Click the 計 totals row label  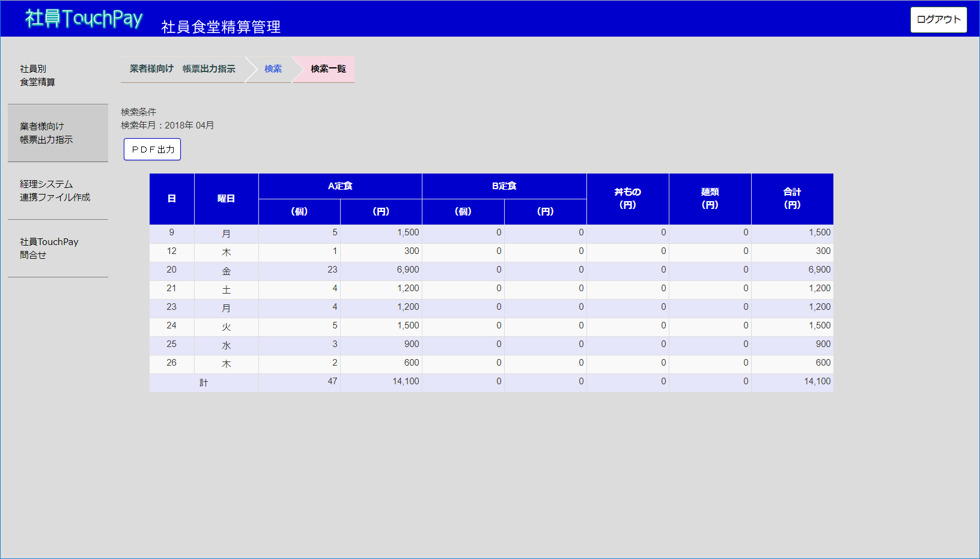pyautogui.click(x=204, y=382)
